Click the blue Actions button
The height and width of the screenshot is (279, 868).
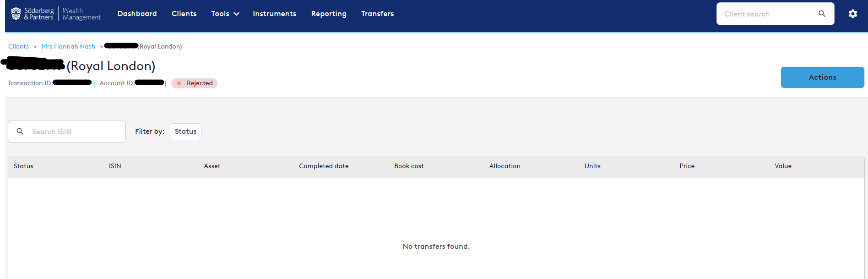tap(822, 77)
